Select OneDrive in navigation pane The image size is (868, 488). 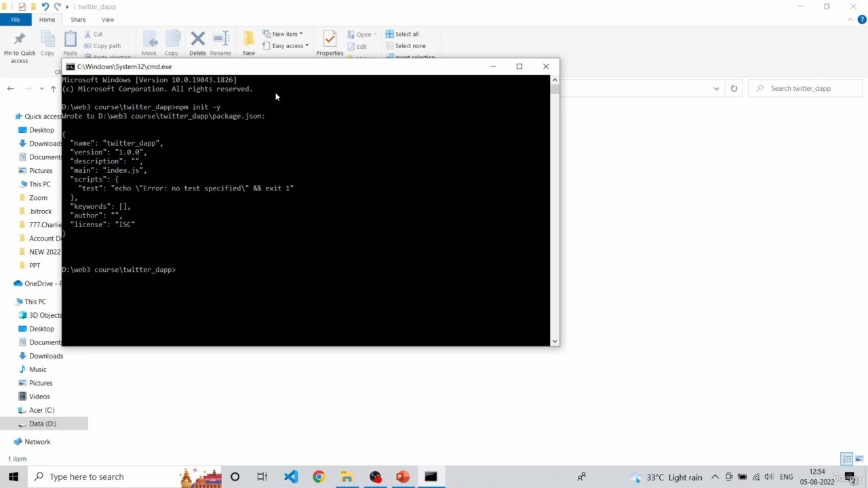[x=37, y=284]
